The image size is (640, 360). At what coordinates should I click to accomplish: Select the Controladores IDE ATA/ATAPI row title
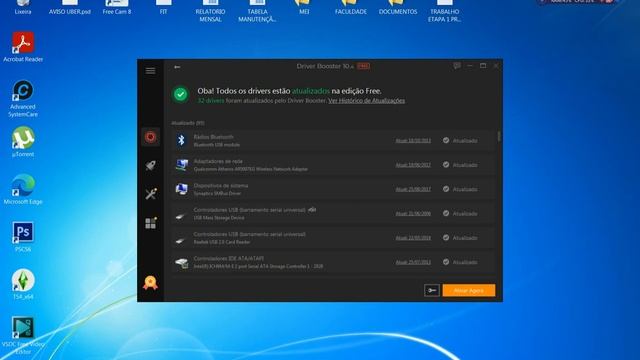coord(229,258)
